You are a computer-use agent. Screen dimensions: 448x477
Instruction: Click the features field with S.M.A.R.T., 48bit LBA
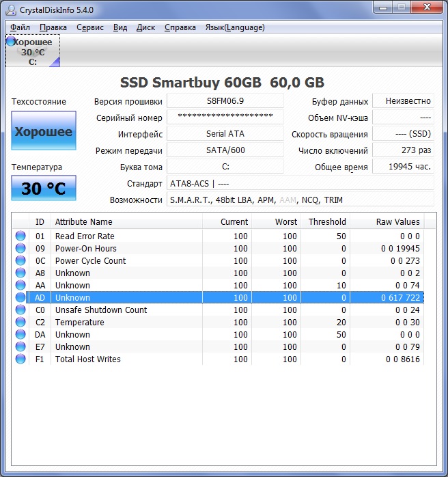click(x=300, y=200)
